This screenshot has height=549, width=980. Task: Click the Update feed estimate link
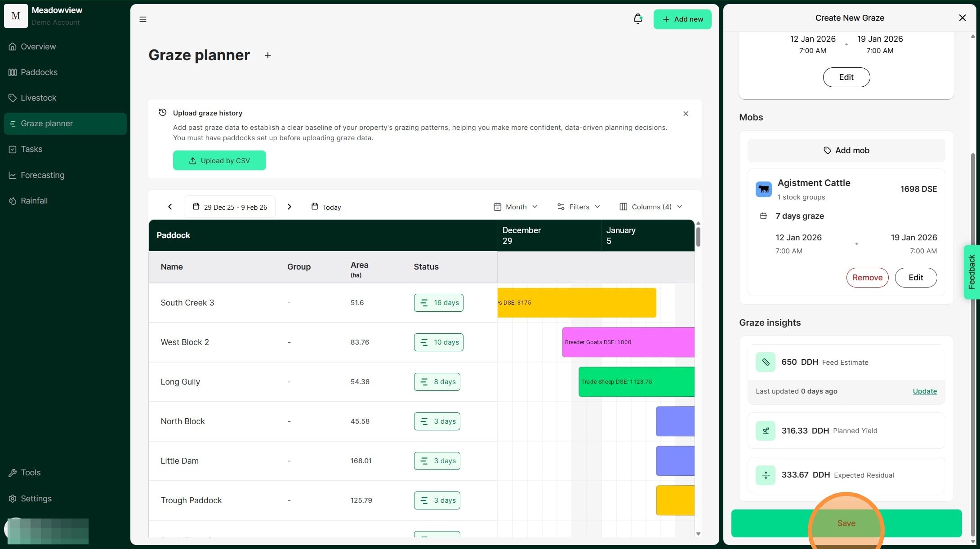(x=924, y=391)
